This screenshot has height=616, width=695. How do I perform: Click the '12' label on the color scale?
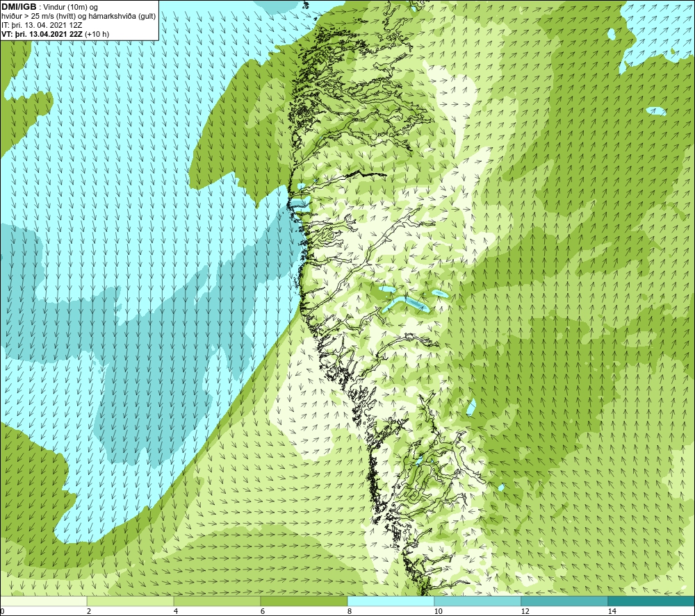click(525, 612)
